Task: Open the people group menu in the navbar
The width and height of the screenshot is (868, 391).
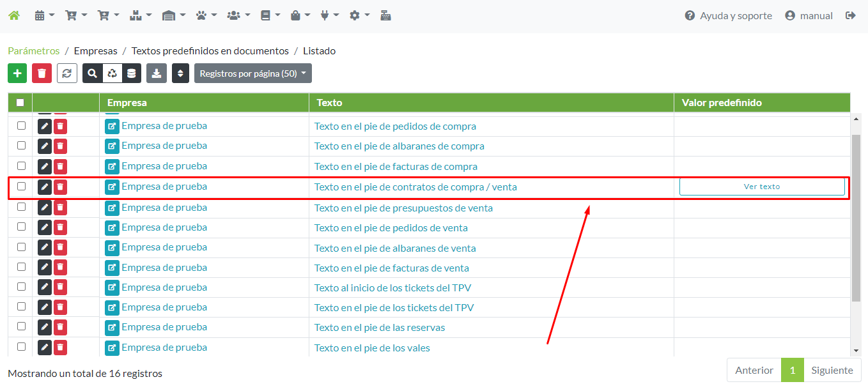Action: [x=238, y=15]
